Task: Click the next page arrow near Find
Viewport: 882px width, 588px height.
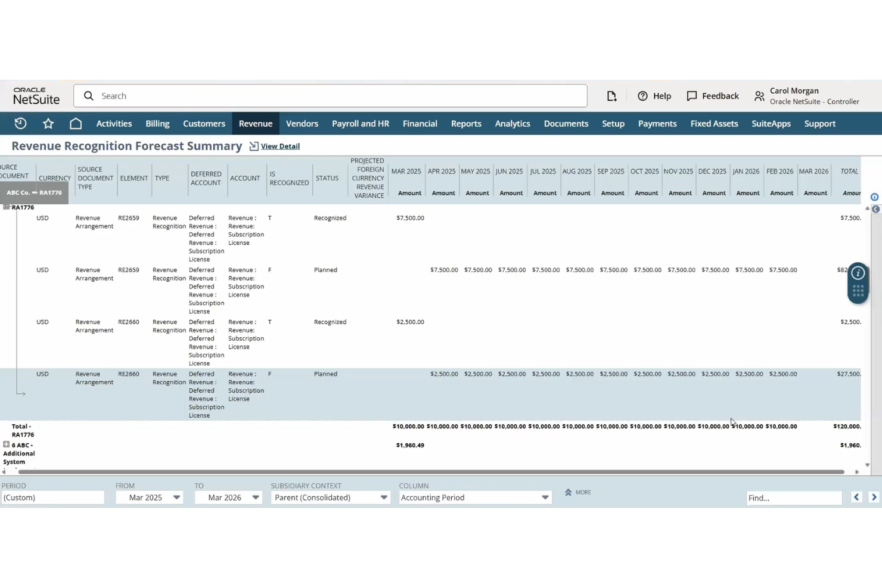Action: [873, 496]
